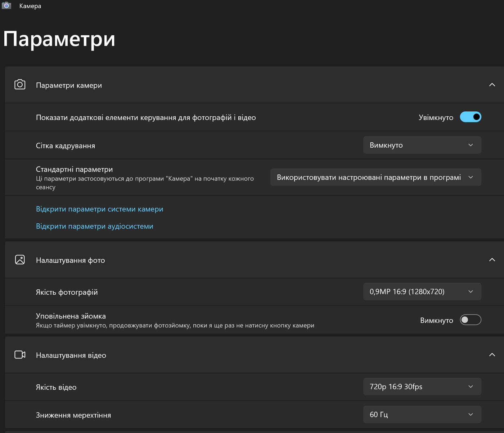Click the Параметри камери section header
504x433 pixels.
tap(69, 85)
